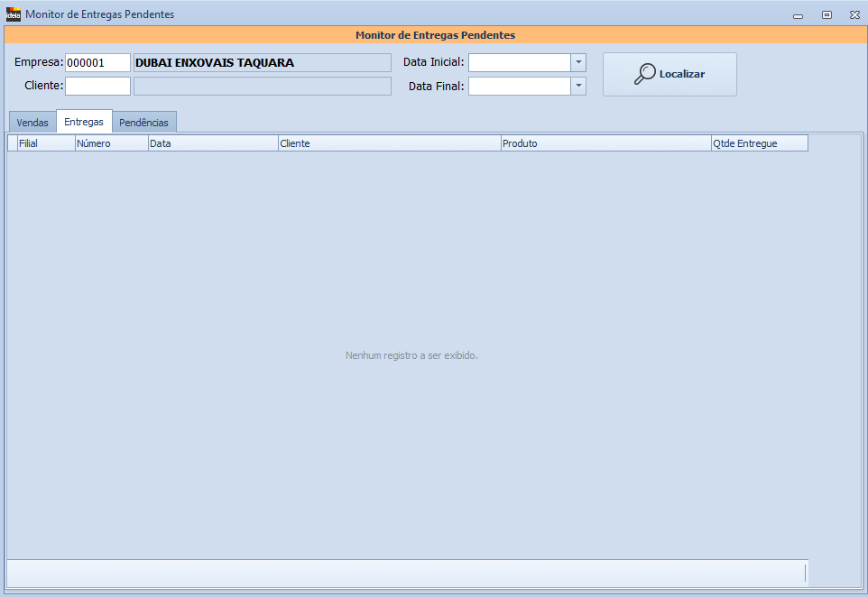868x597 pixels.
Task: Expand the Data Final date dropdown arrow
Action: point(578,87)
